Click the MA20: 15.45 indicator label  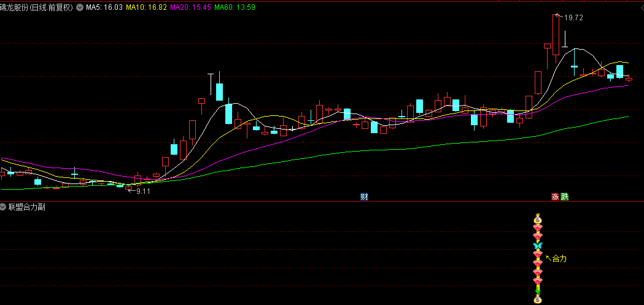[x=190, y=7]
